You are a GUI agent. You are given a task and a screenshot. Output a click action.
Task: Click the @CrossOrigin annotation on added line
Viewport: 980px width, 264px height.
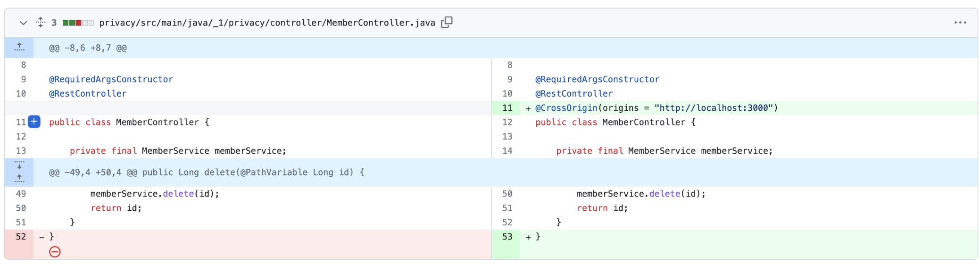pyautogui.click(x=566, y=108)
